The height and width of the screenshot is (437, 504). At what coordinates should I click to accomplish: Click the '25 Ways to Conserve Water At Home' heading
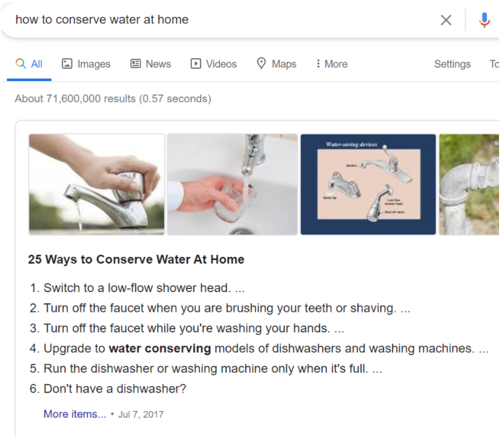(136, 259)
